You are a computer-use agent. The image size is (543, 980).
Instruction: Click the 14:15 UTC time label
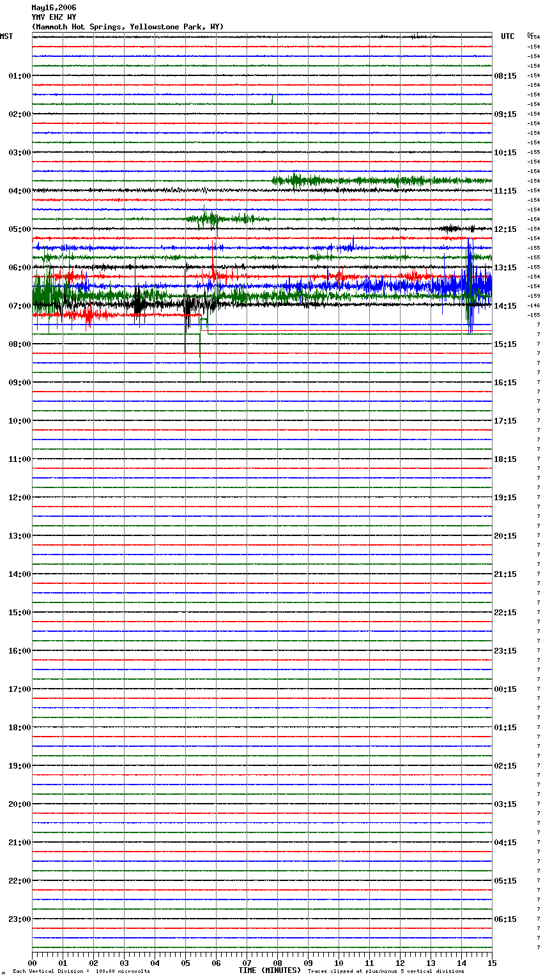click(x=505, y=306)
